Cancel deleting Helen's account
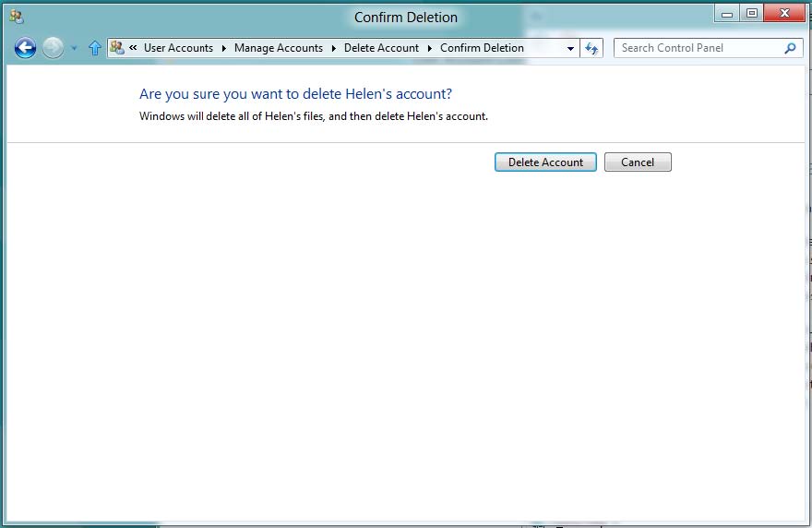 (638, 162)
